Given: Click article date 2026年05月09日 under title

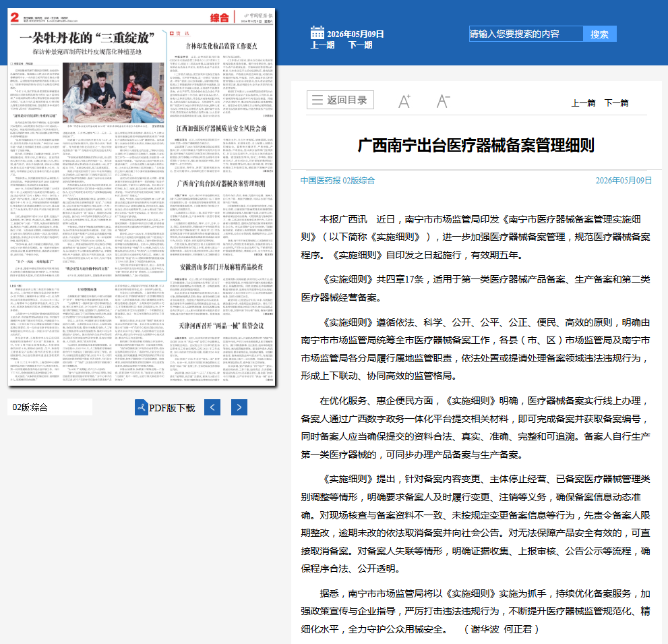Looking at the screenshot, I should [x=624, y=180].
